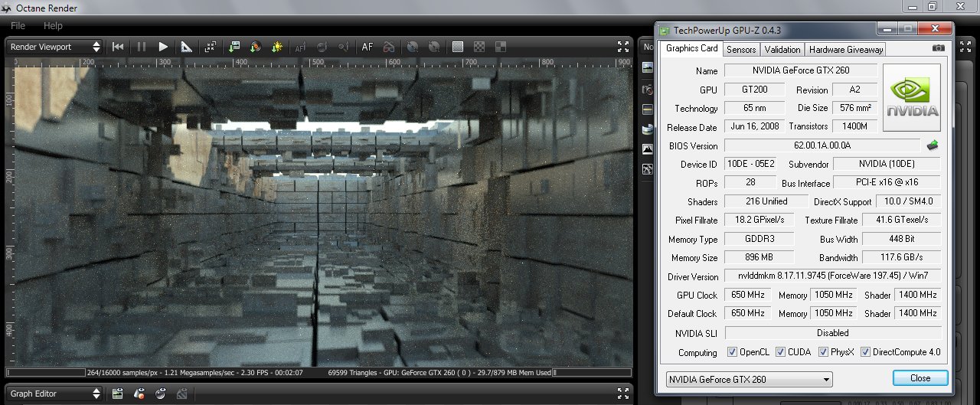This screenshot has height=405, width=980.
Task: Toggle the PhysX checkbox
Action: (824, 352)
